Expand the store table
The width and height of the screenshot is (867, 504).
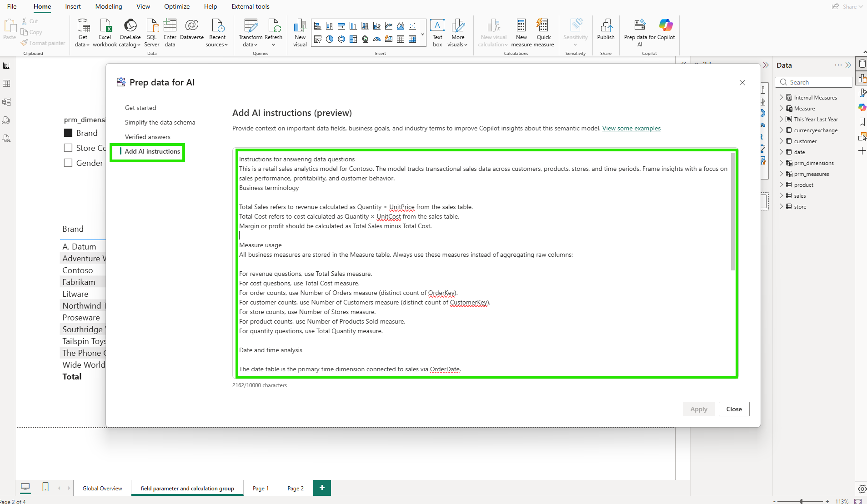coord(782,206)
